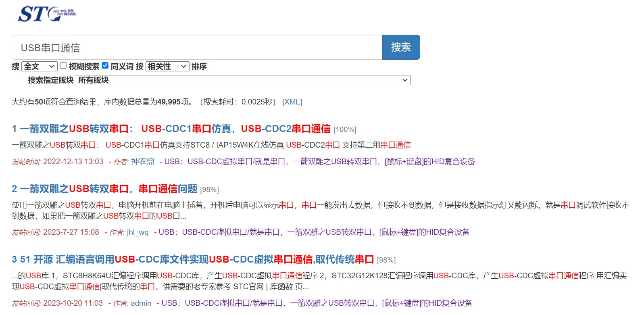Open author link jhl_wq
Image resolution: width=644 pixels, height=315 pixels.
point(138,232)
